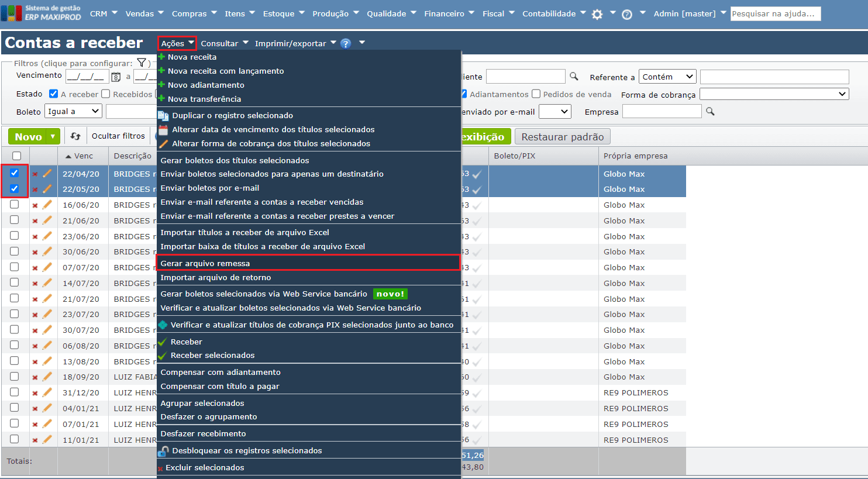The width and height of the screenshot is (868, 479).
Task: Click the filter funnel icon
Action: (142, 63)
